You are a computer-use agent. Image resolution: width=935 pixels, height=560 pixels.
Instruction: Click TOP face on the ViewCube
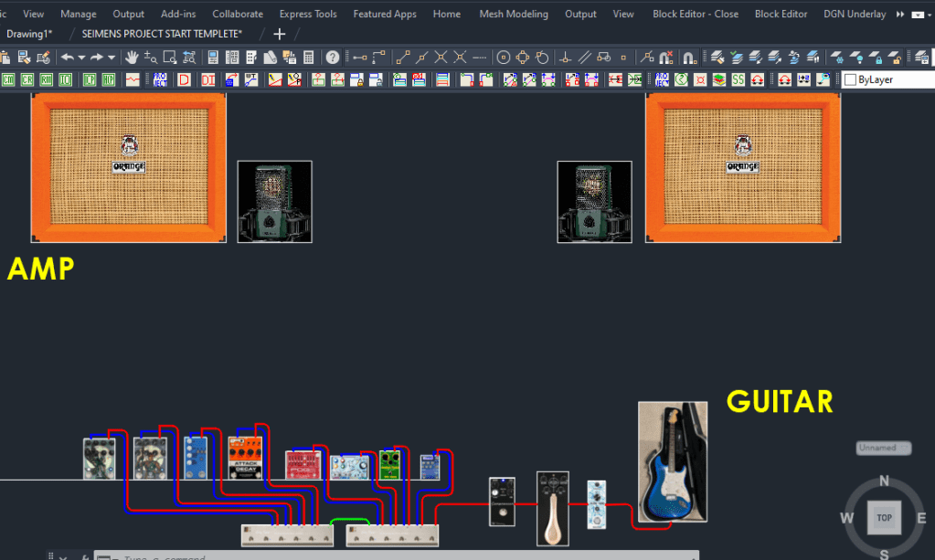pos(884,517)
